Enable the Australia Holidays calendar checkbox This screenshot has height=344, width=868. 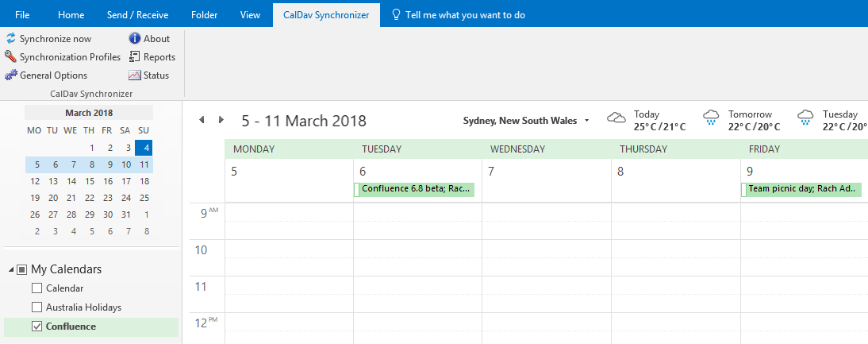[36, 307]
